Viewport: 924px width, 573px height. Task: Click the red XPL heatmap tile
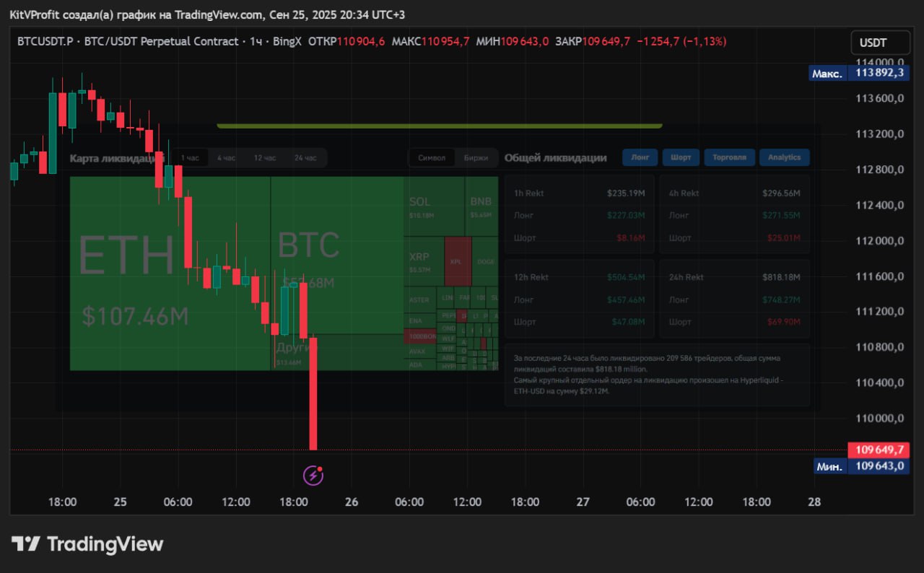point(458,261)
